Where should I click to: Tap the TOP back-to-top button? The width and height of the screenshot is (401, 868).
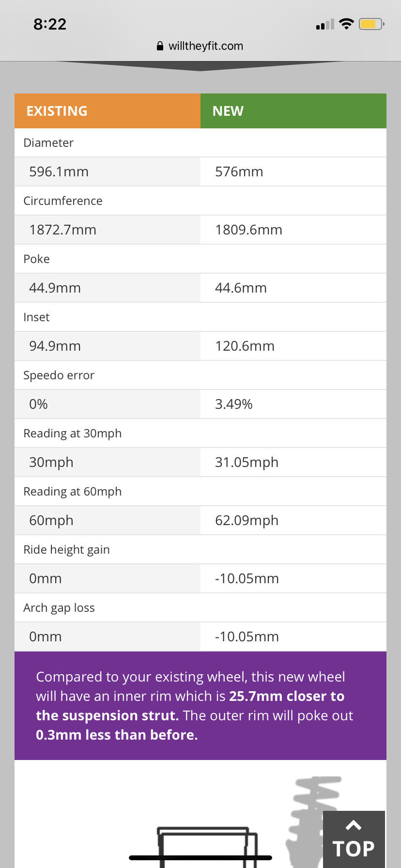(x=354, y=839)
